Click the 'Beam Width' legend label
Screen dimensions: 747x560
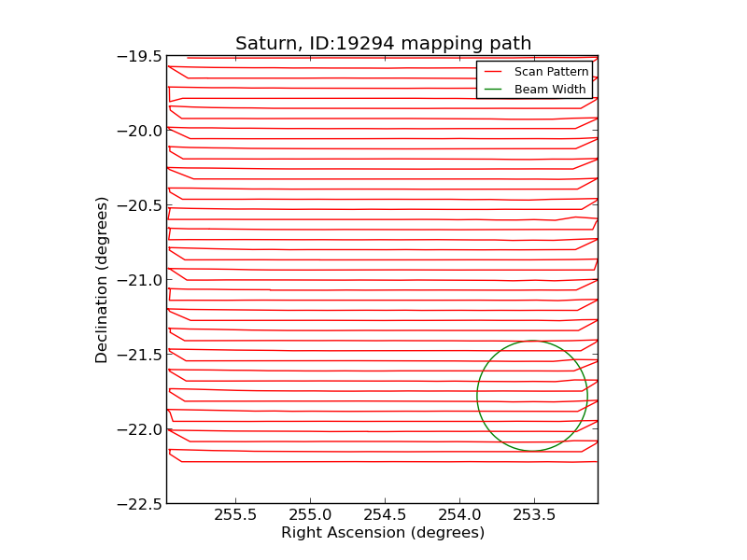(x=550, y=89)
